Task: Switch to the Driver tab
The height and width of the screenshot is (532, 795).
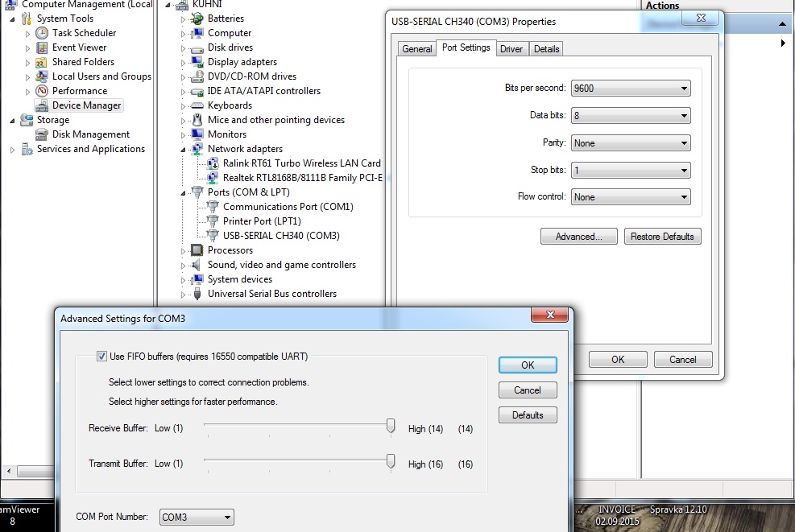Action: [x=511, y=49]
